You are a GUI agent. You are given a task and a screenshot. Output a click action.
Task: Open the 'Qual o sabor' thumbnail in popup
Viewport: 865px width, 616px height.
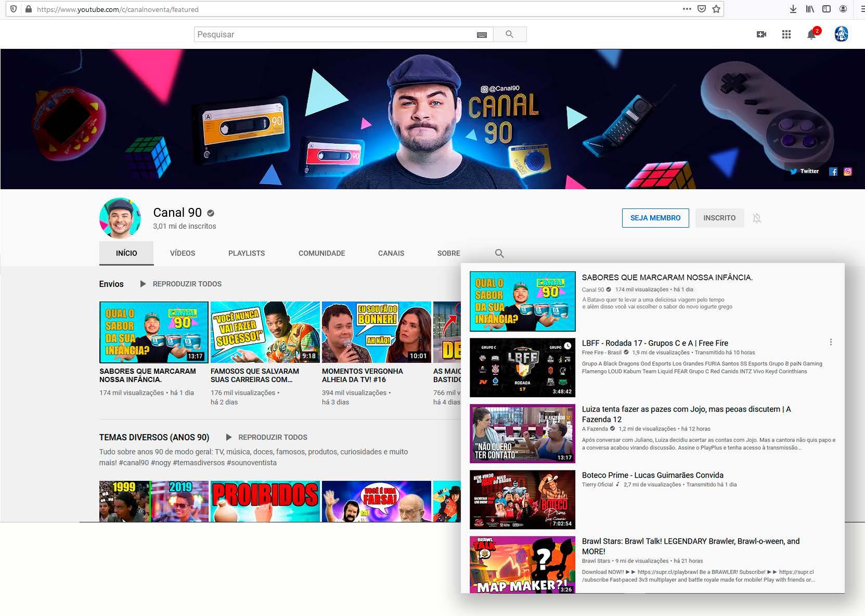522,301
